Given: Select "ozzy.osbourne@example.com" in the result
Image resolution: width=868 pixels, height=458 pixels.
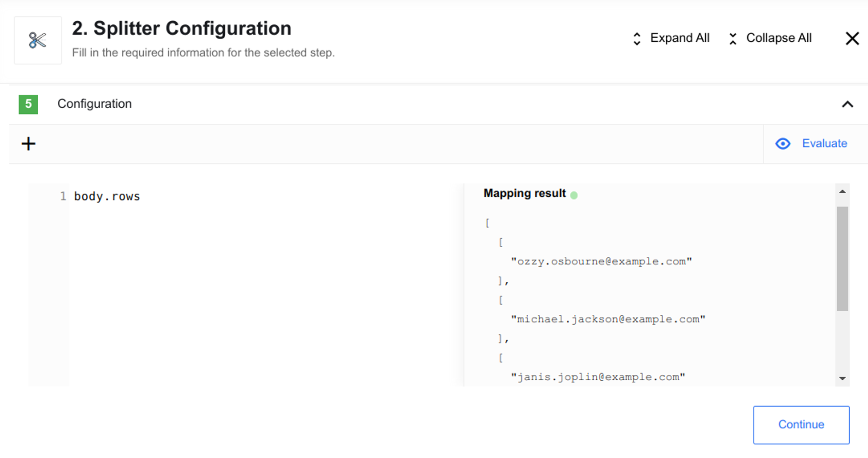Looking at the screenshot, I should pyautogui.click(x=601, y=262).
